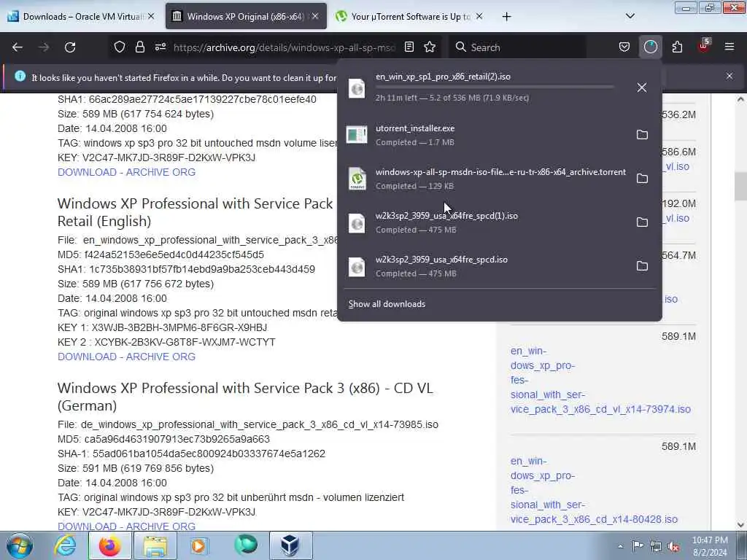747x560 pixels.
Task: Click the scrollbar down arrow
Action: [740, 525]
